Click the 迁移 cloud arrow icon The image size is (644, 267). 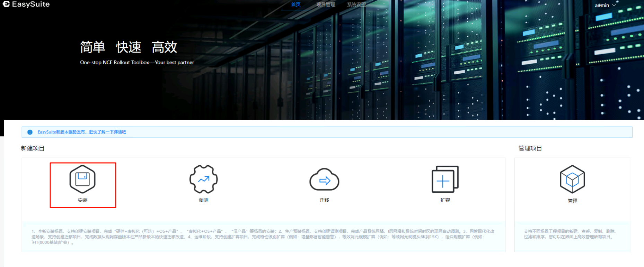pos(324,180)
